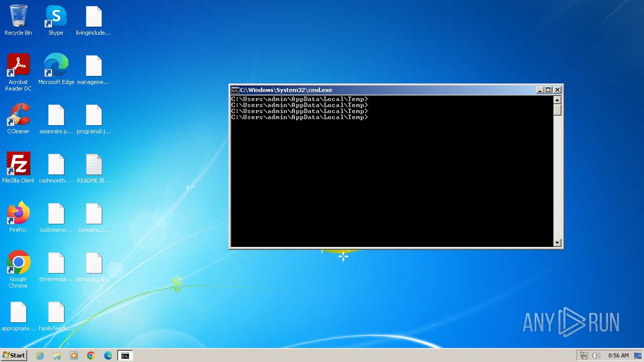Close the cmd.exe window

557,90
